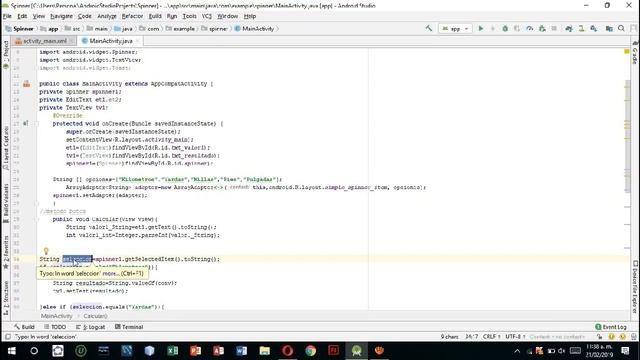Screen dimensions: 640x360
Task: Open the AVD Manager icon
Action: [581, 28]
